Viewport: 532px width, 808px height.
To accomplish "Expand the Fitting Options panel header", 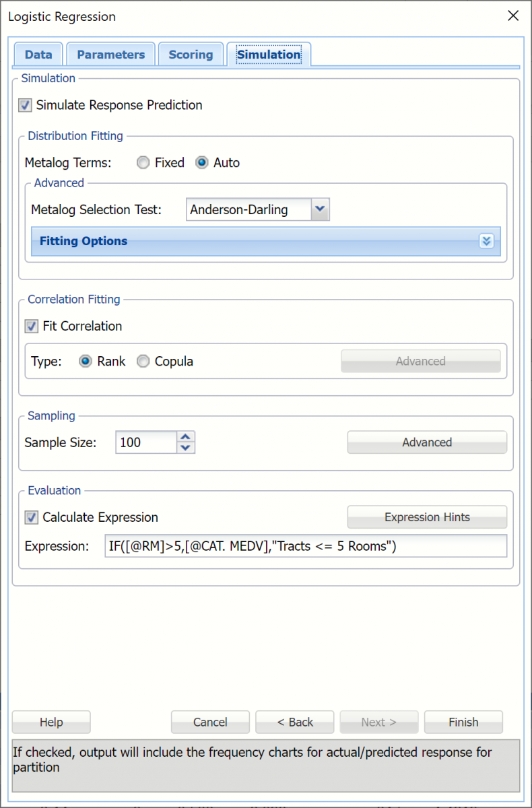I will click(x=256, y=241).
